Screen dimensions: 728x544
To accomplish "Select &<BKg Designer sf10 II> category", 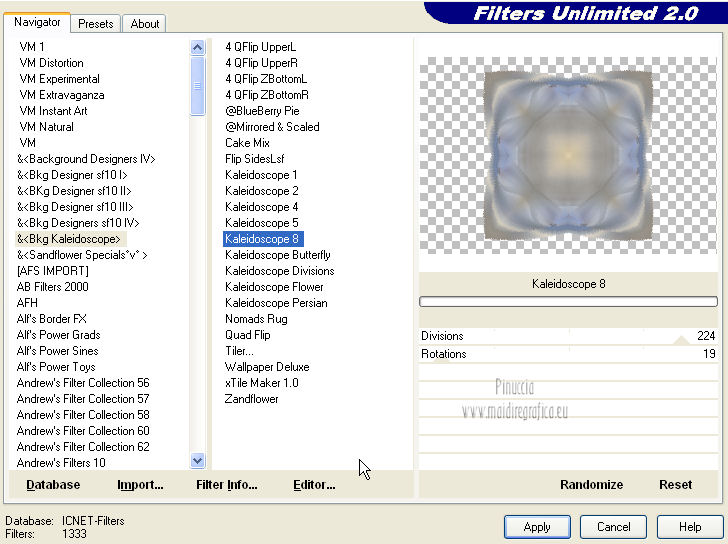I will tap(74, 191).
